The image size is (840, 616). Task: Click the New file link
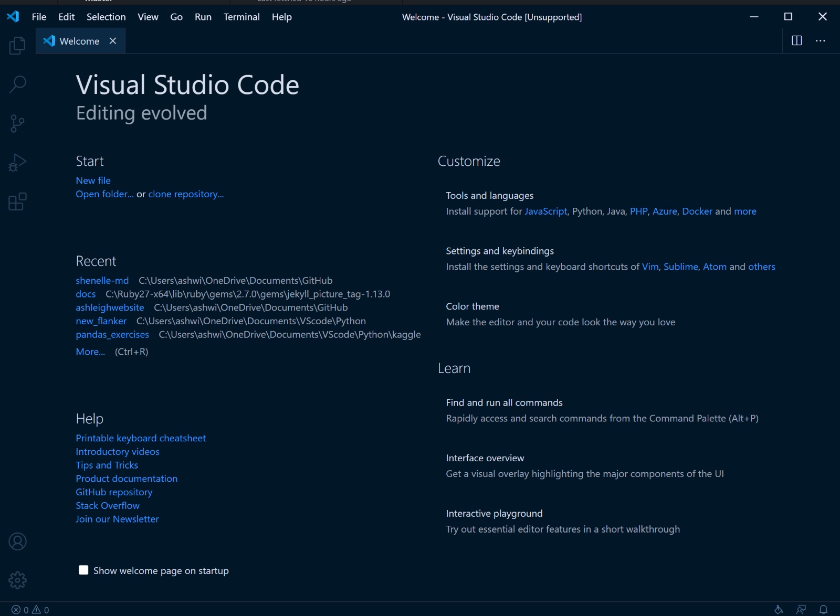[x=93, y=180]
